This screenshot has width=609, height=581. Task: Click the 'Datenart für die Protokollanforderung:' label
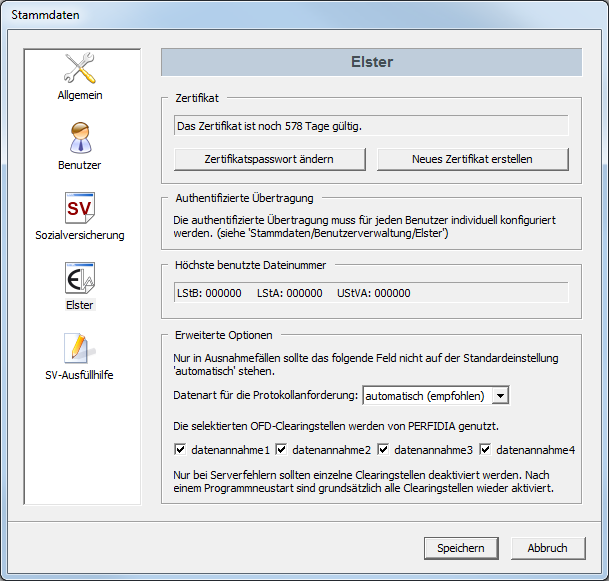266,395
